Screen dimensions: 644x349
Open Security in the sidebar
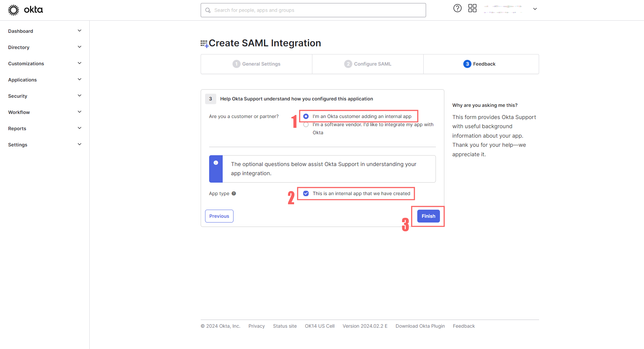point(18,96)
